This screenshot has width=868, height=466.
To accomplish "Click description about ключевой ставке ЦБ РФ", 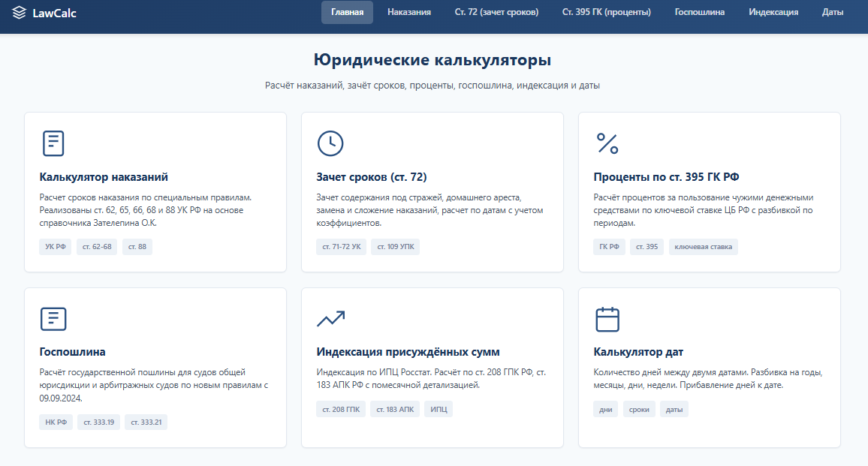I will (x=704, y=210).
